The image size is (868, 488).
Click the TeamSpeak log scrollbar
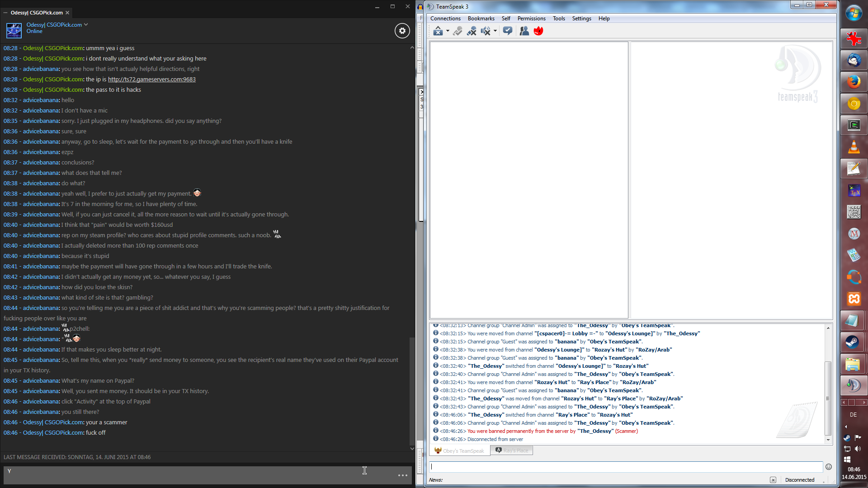pyautogui.click(x=828, y=398)
